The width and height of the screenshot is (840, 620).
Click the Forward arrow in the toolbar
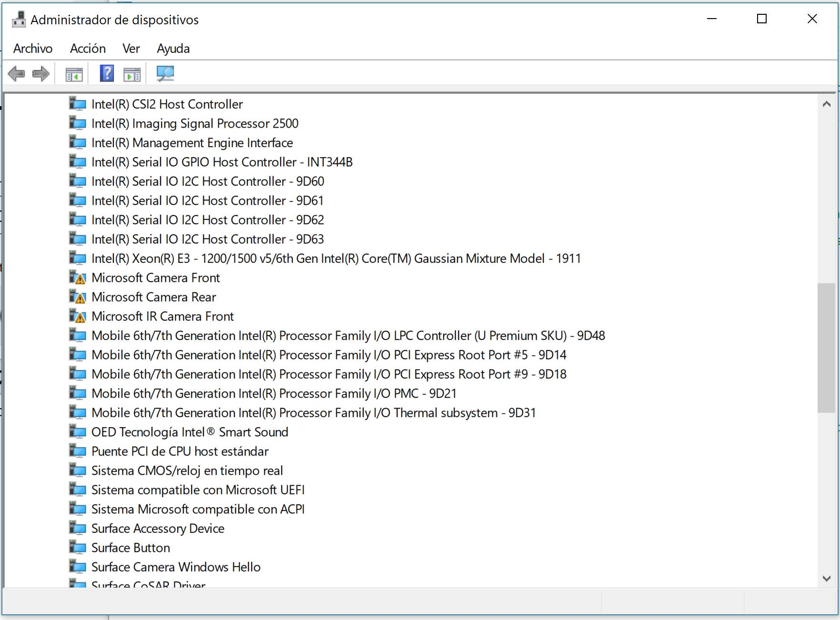40,74
